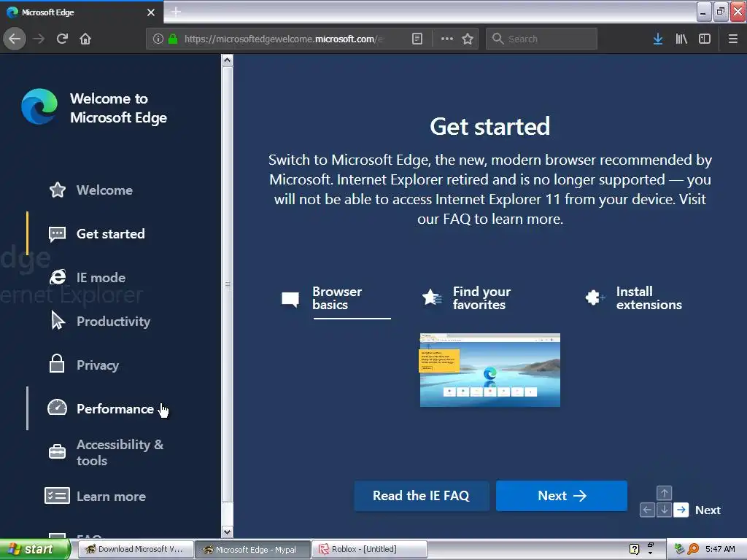747x560 pixels.
Task: Click the highlighted right arrow key icon
Action: [681, 510]
